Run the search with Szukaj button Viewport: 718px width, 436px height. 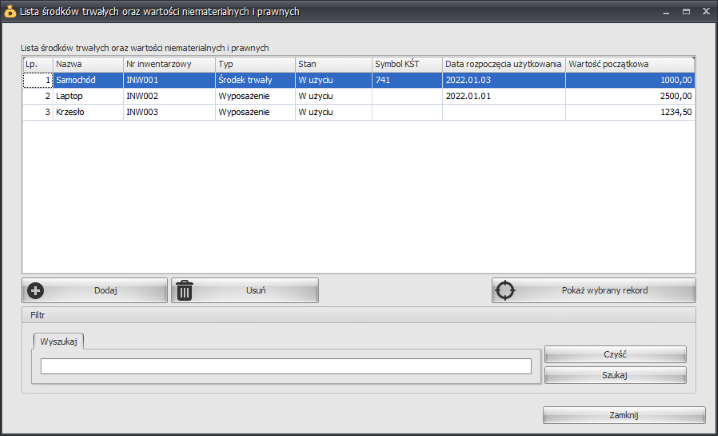tap(615, 375)
